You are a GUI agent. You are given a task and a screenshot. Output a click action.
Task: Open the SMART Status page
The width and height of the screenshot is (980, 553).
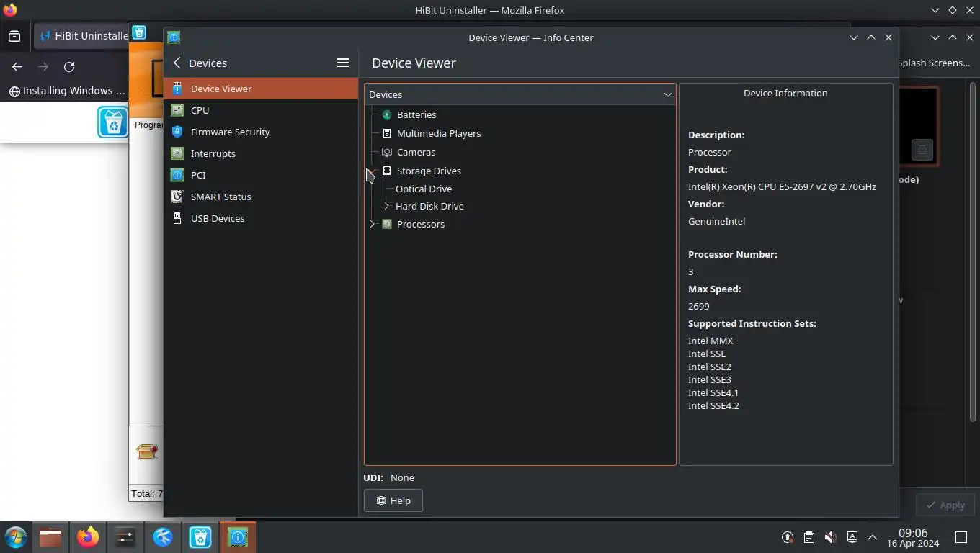point(260,197)
